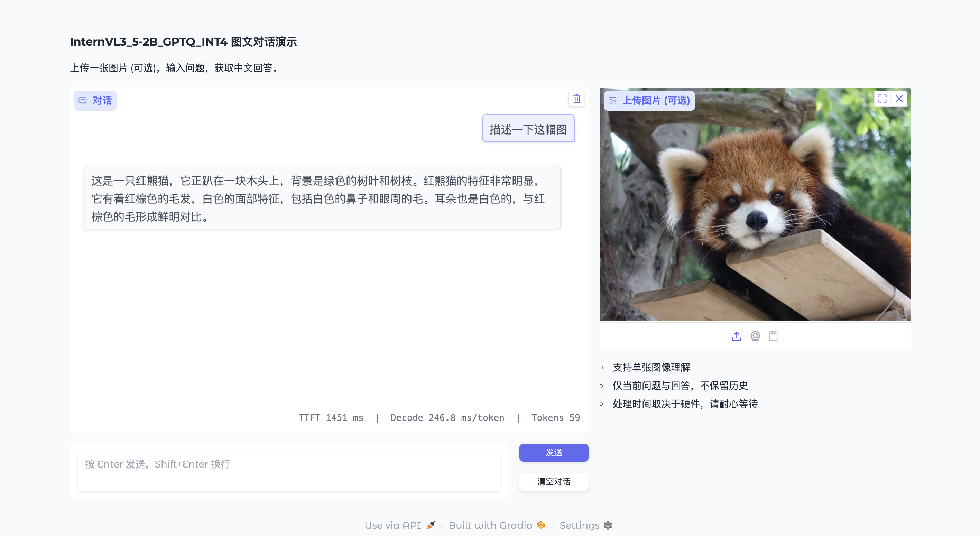
Task: Click the TTFT decode statistics text
Action: tap(439, 418)
